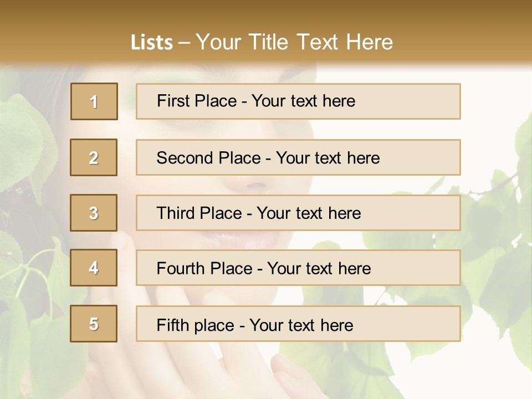The image size is (532, 399).
Task: Select 'Your Title Text Here' in the heading
Action: click(x=294, y=42)
